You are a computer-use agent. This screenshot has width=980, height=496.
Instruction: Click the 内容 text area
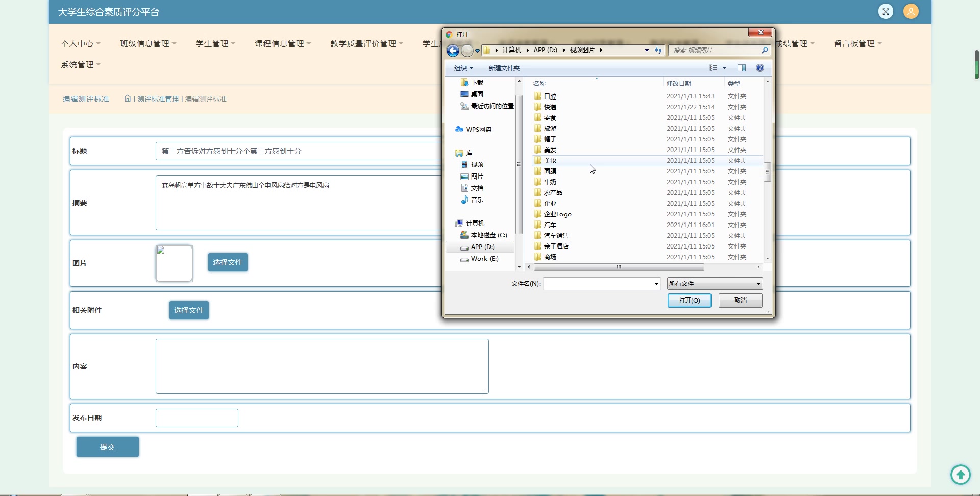click(322, 366)
